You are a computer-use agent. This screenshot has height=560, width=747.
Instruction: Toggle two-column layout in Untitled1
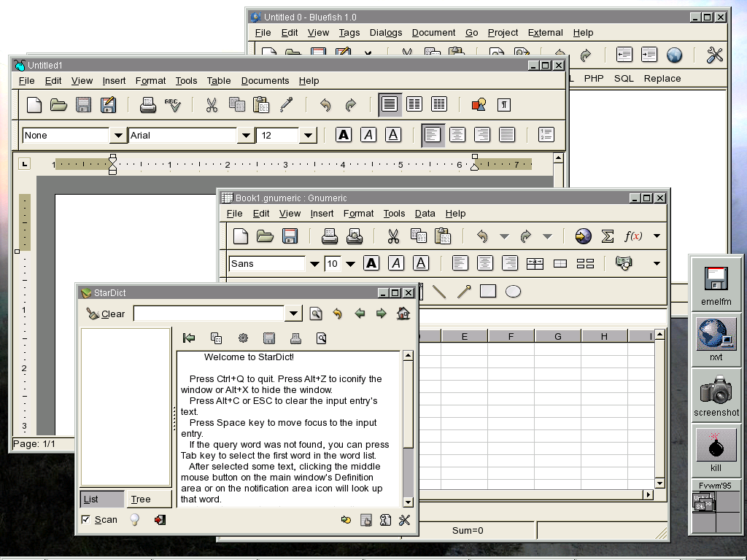pyautogui.click(x=414, y=104)
